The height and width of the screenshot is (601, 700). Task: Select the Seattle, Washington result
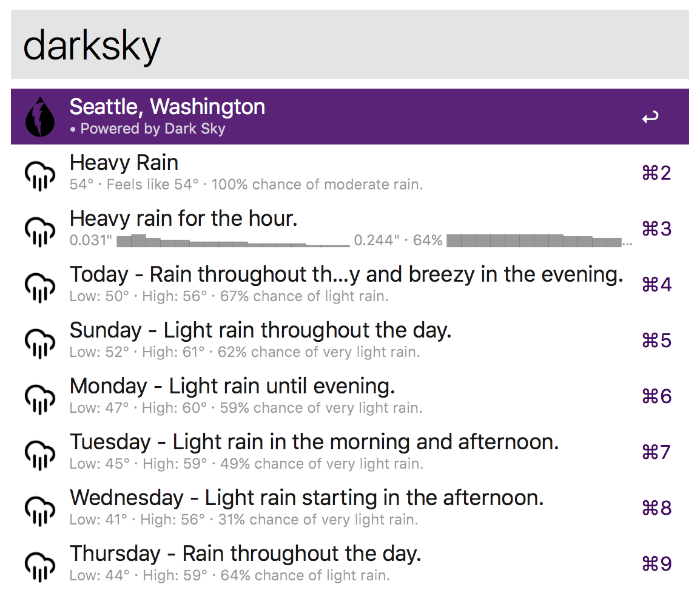pyautogui.click(x=350, y=117)
